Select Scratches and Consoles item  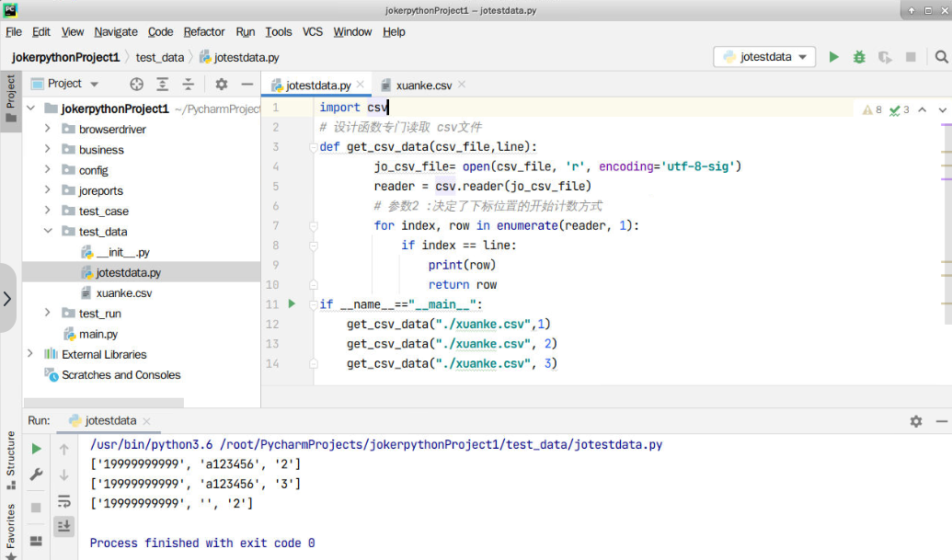[x=120, y=374]
